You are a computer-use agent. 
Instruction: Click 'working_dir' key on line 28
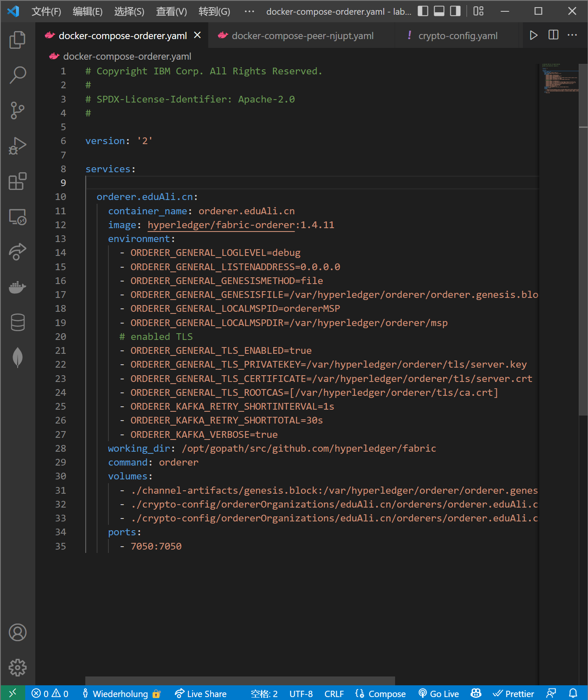[x=139, y=448]
